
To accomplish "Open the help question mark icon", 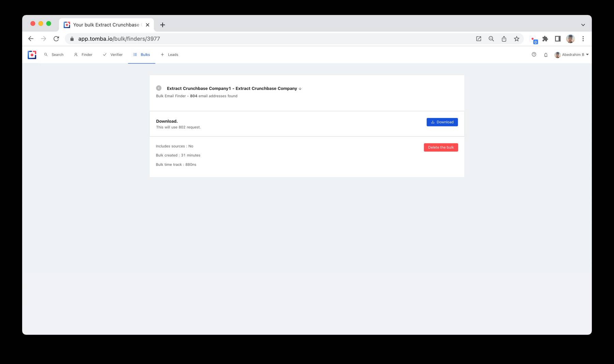I will 534,55.
